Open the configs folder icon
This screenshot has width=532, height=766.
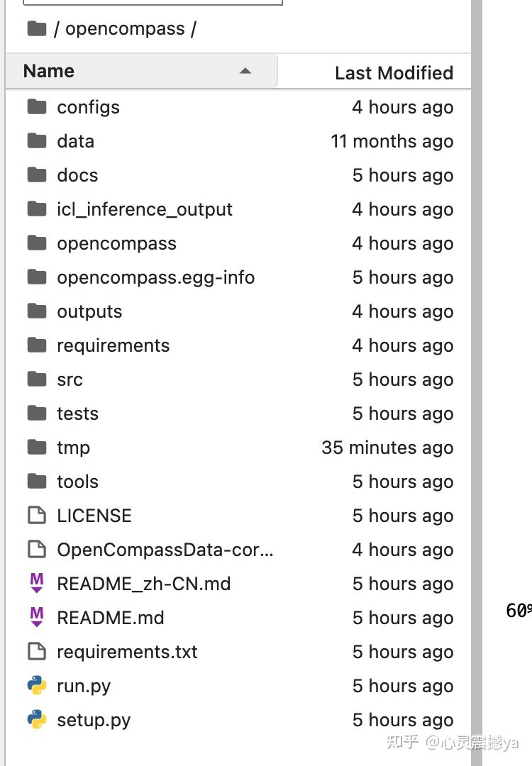point(37,107)
